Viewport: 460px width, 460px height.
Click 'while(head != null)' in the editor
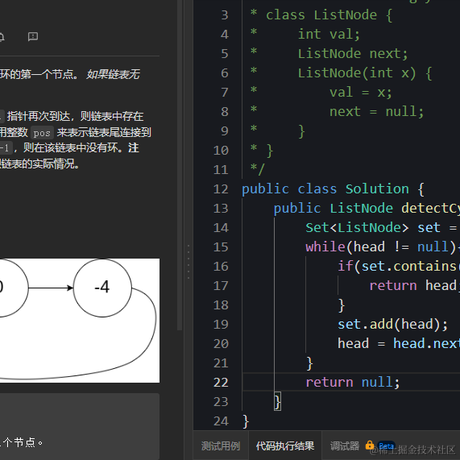point(380,247)
